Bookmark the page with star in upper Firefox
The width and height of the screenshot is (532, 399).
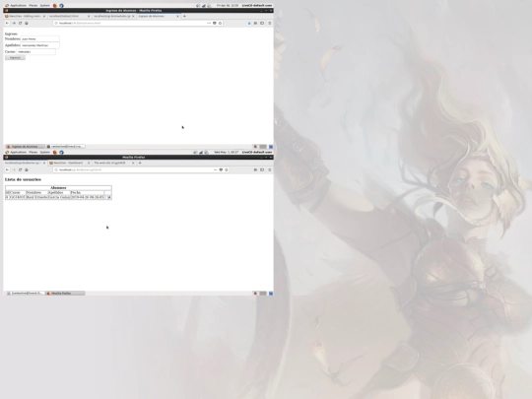click(x=221, y=23)
